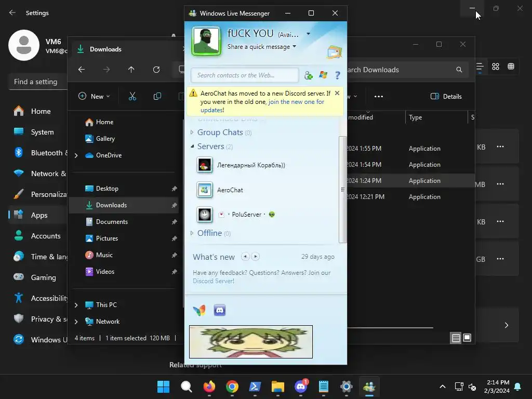Screen dimensions: 532x399
Task: Open Gaming in Settings sidebar
Action: pyautogui.click(x=38, y=277)
